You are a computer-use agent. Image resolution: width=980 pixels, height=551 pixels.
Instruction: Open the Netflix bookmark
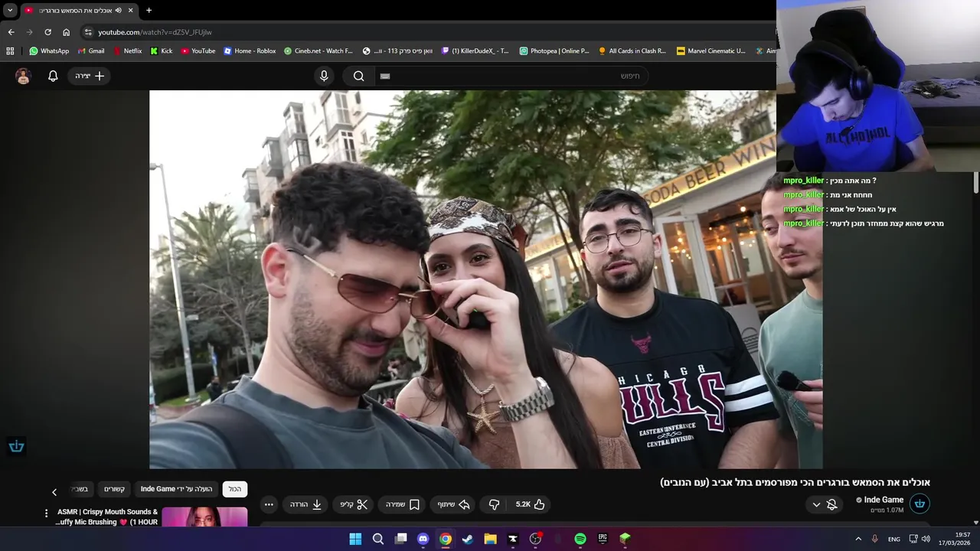[x=127, y=51]
